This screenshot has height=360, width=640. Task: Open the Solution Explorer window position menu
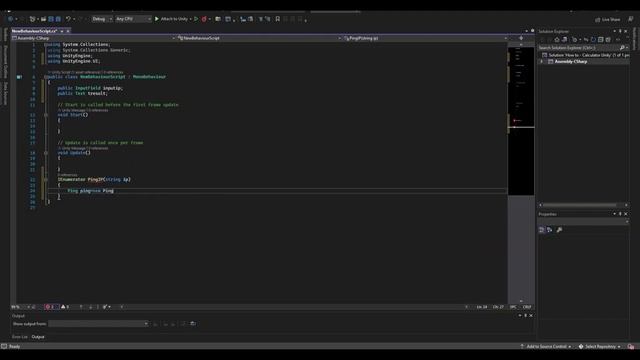pos(615,31)
